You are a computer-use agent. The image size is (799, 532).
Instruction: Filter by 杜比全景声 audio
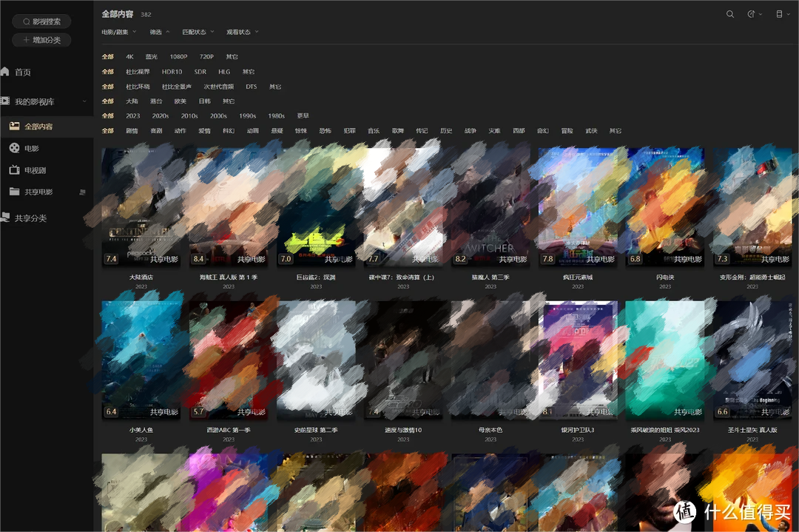click(177, 87)
